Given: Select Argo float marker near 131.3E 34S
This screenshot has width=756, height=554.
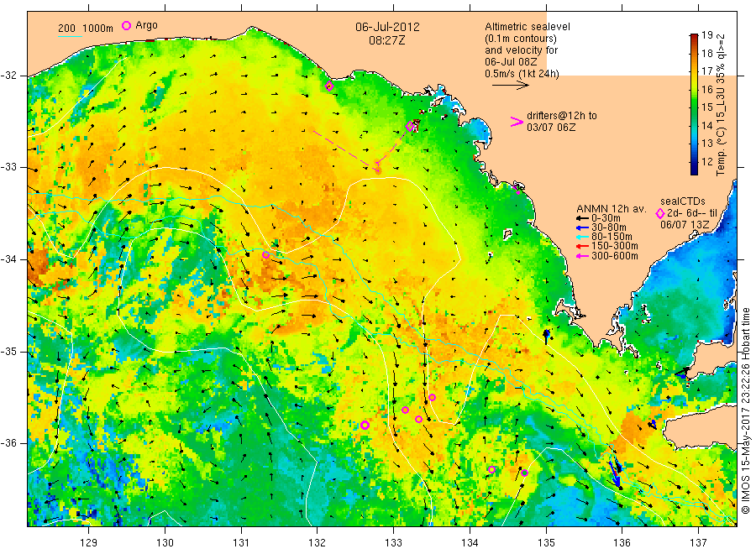Looking at the screenshot, I should click(x=265, y=255).
